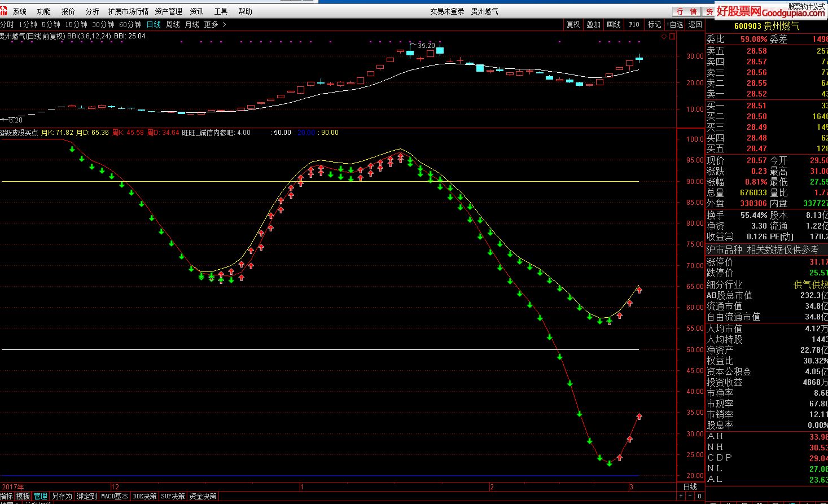Select the 管理 bottom tab
This screenshot has width=828, height=504.
pyautogui.click(x=41, y=496)
